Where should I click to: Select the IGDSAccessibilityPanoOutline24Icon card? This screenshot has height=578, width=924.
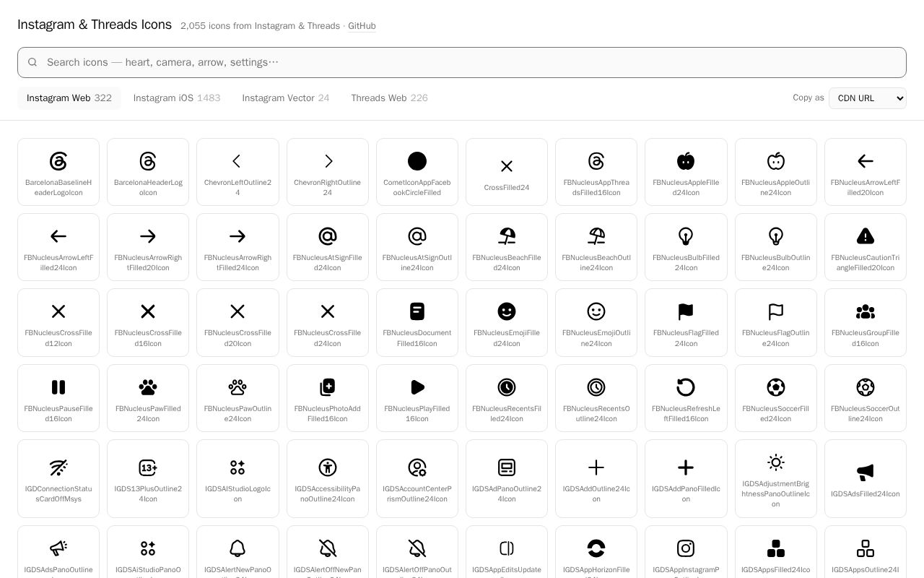click(328, 478)
